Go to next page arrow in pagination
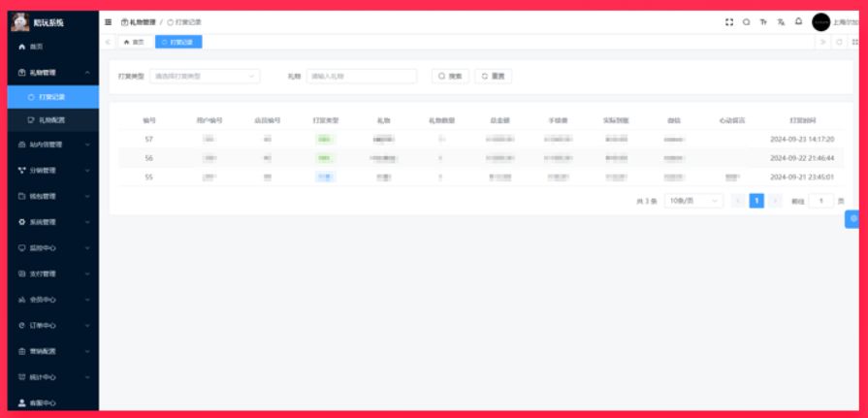 tap(775, 201)
